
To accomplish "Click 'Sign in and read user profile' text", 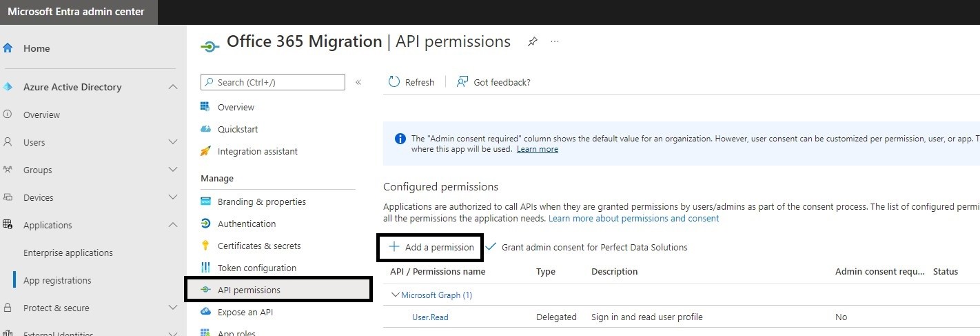I will [647, 317].
